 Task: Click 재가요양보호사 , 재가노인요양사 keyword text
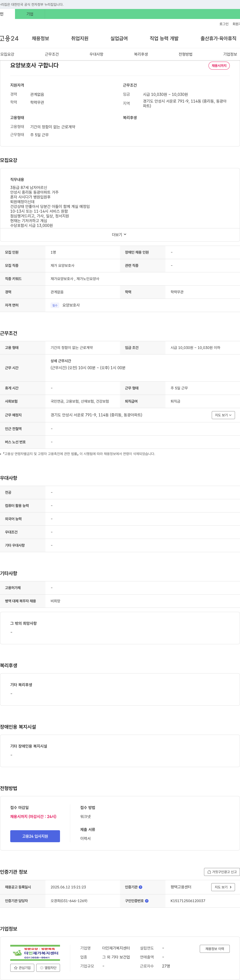75,279
